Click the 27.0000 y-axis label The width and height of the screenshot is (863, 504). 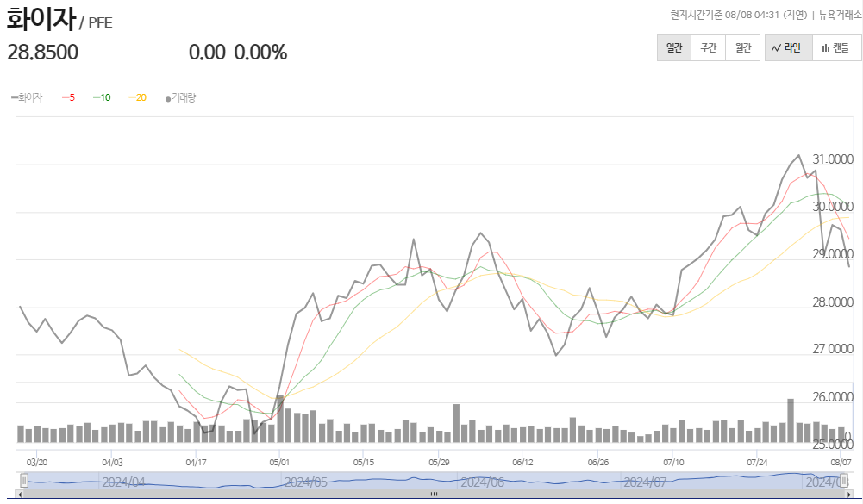click(833, 349)
